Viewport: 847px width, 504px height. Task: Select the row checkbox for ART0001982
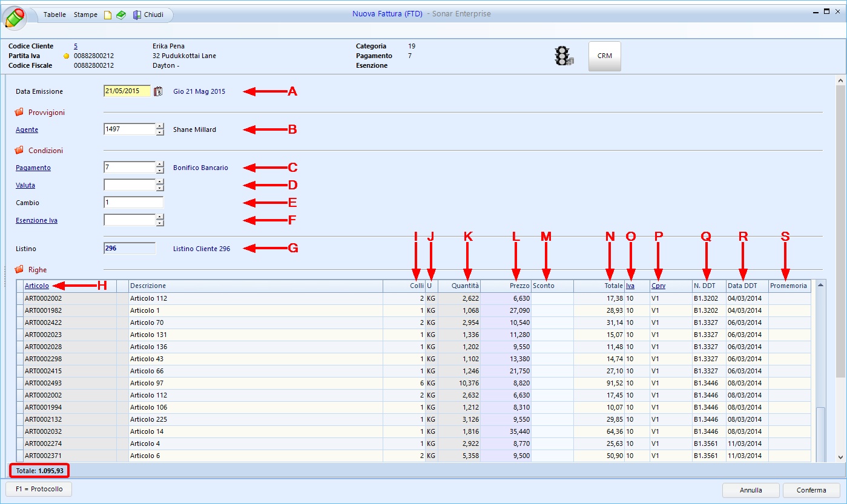20,310
